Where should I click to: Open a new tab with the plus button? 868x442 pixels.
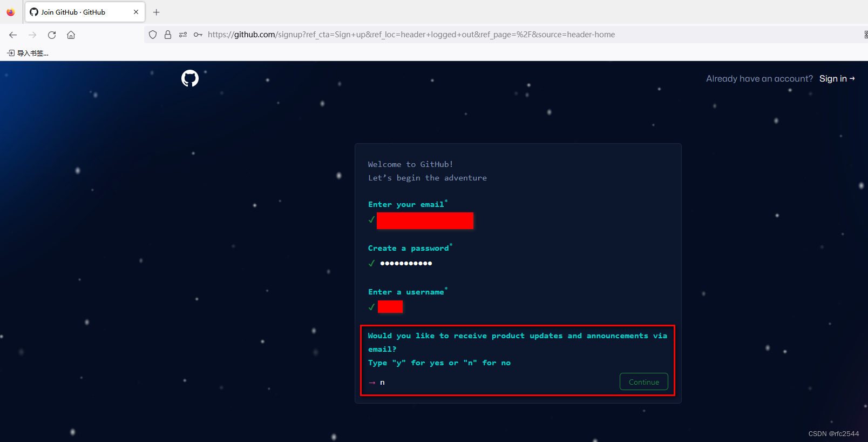click(x=157, y=12)
